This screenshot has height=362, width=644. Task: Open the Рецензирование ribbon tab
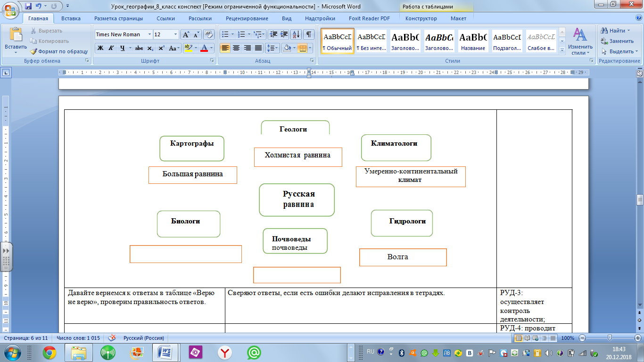(x=247, y=18)
